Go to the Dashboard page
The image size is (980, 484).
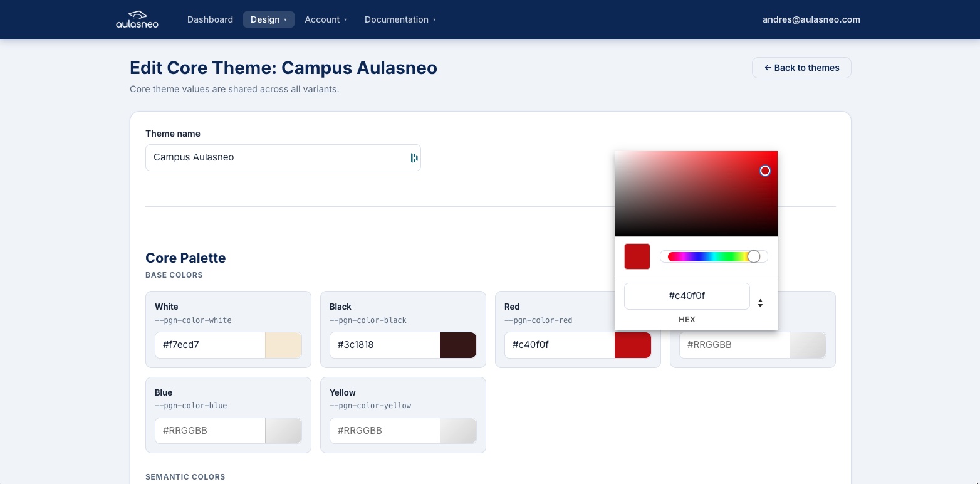[x=210, y=19]
